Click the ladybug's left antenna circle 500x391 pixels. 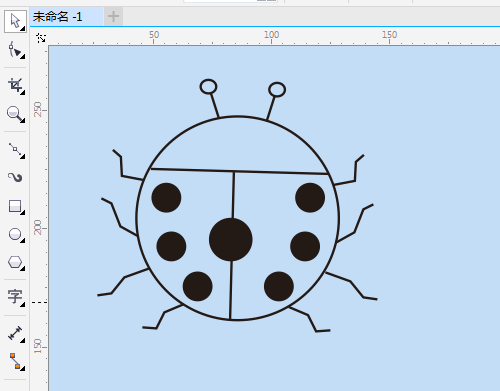click(208, 87)
